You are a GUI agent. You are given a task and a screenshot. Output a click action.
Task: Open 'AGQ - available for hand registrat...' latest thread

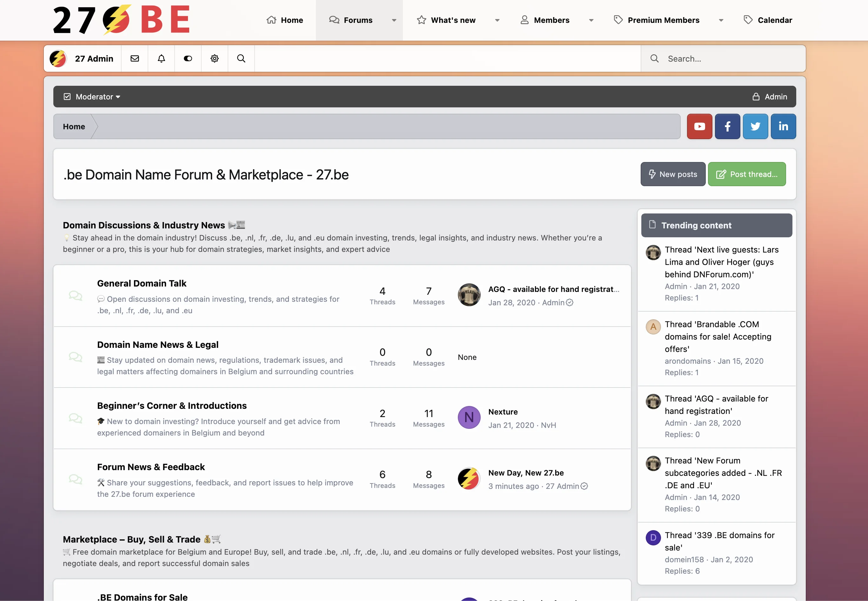click(x=554, y=289)
